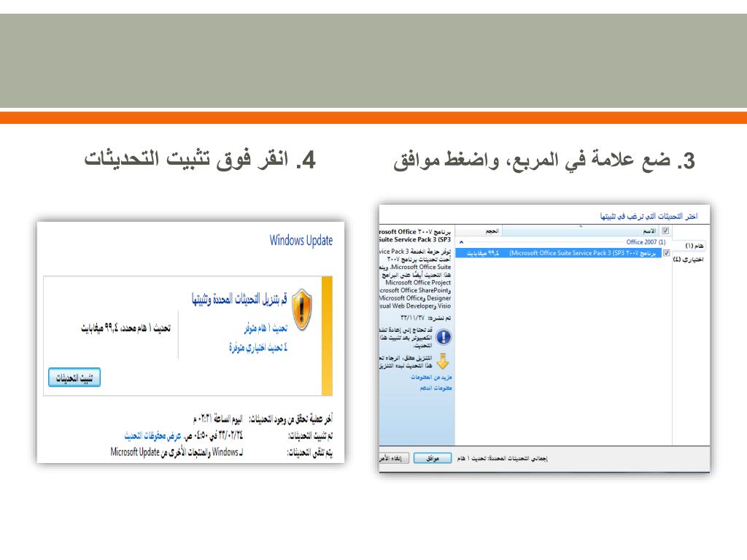The image size is (747, 560).
Task: Click 'قم بتنزيل التحديثات المحددة وتثبيتها' heading
Action: click(239, 299)
